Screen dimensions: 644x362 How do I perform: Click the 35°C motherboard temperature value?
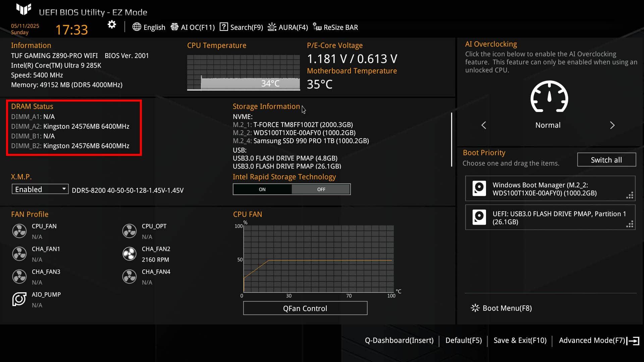tap(320, 84)
